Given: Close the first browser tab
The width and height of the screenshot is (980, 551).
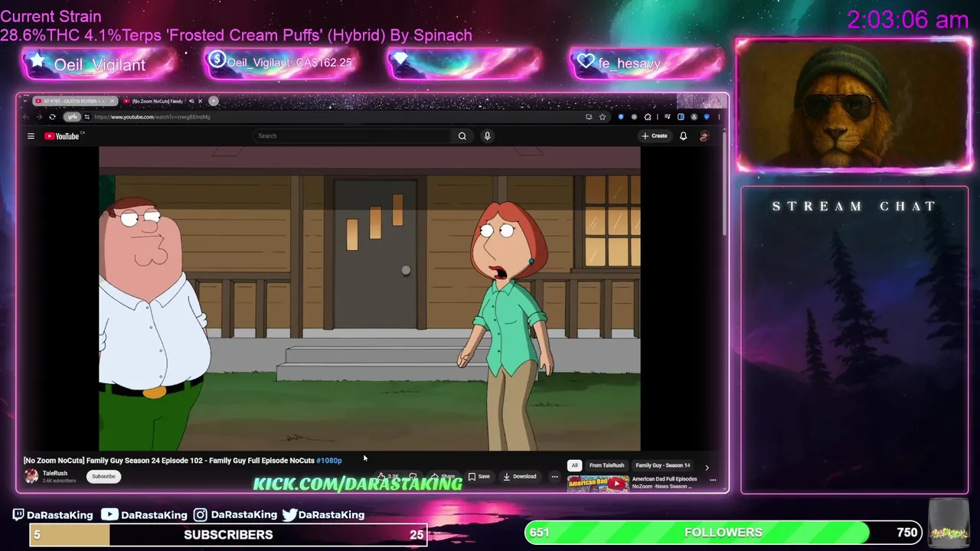Looking at the screenshot, I should [113, 101].
